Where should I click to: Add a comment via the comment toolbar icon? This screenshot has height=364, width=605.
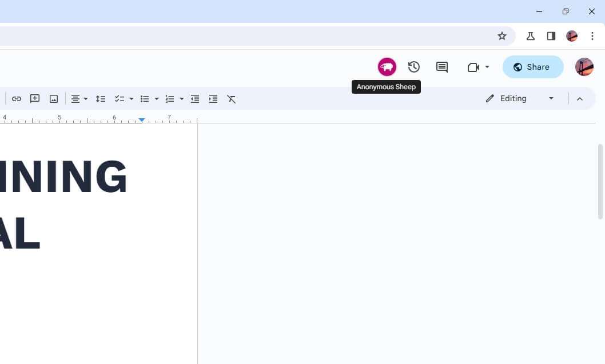[x=35, y=98]
